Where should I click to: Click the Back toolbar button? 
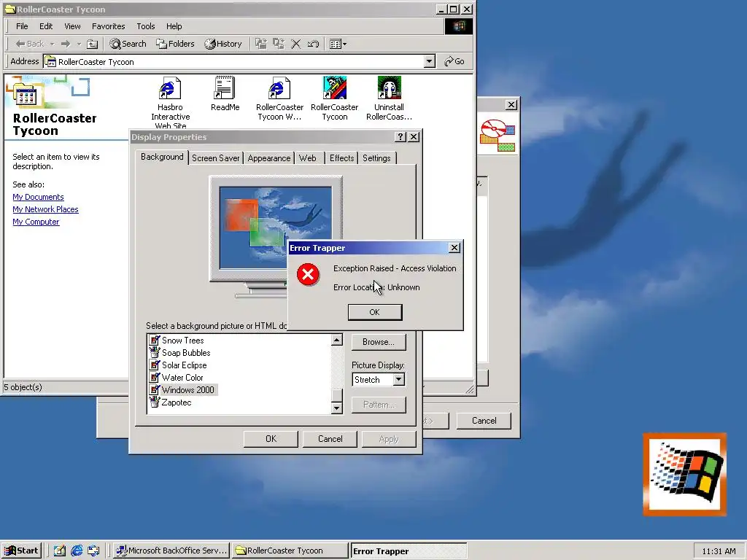pos(29,44)
